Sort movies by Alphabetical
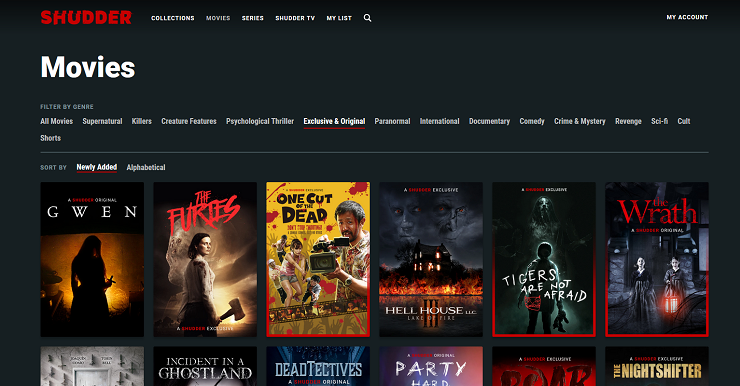This screenshot has height=386, width=740. tap(146, 167)
